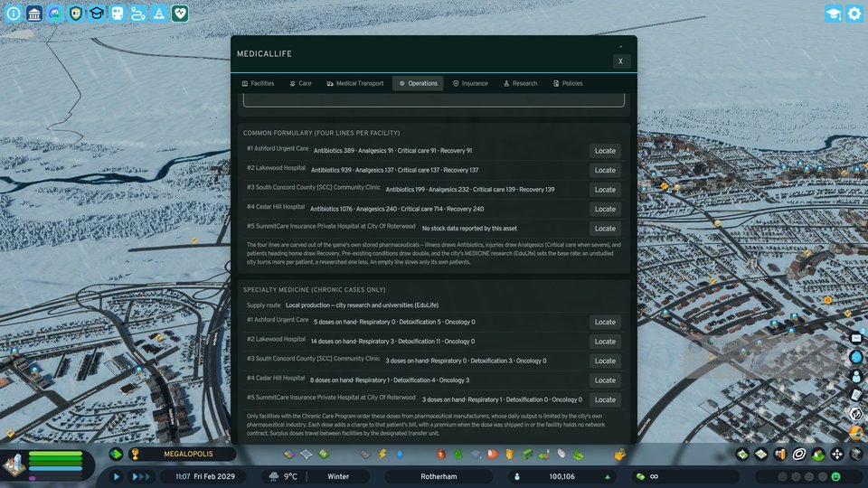Open the route path icon
This screenshot has height=488, width=868.
(138, 14)
